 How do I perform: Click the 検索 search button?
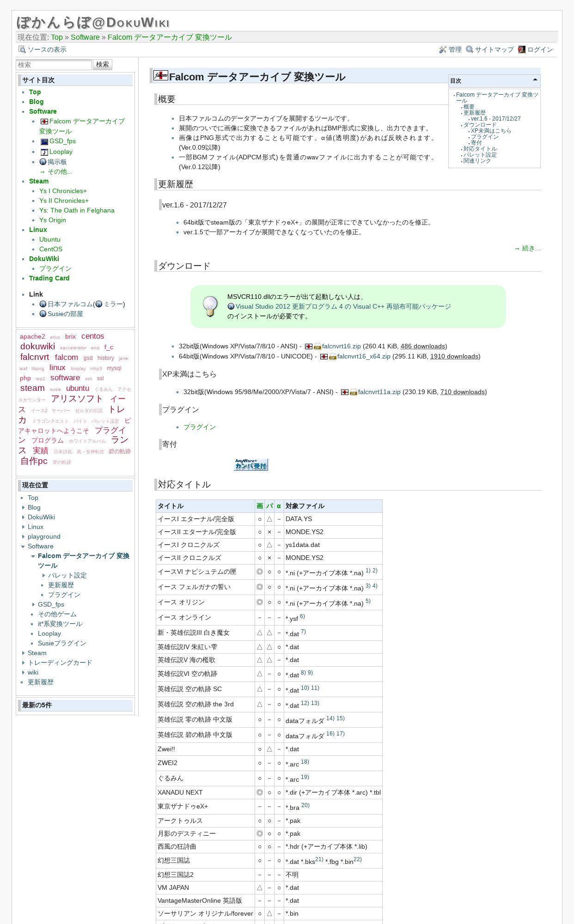103,64
